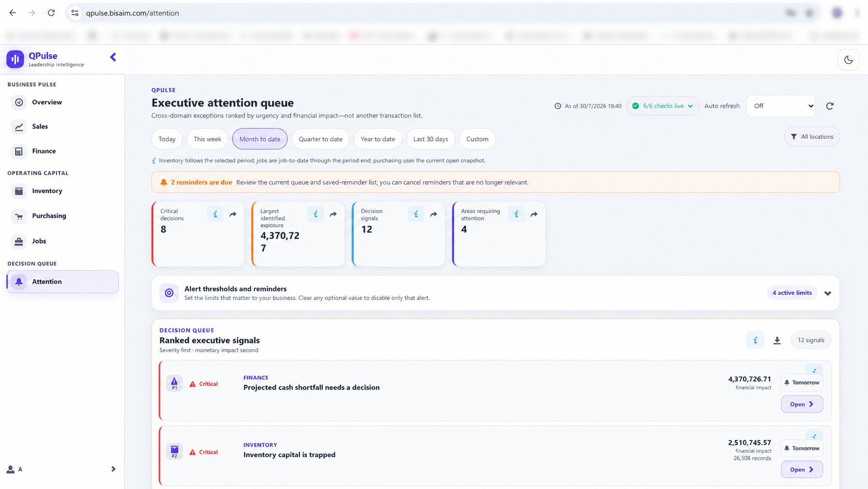The width and height of the screenshot is (868, 489).
Task: Set Tomorrow reminder on cash shortfall signal
Action: click(x=802, y=382)
